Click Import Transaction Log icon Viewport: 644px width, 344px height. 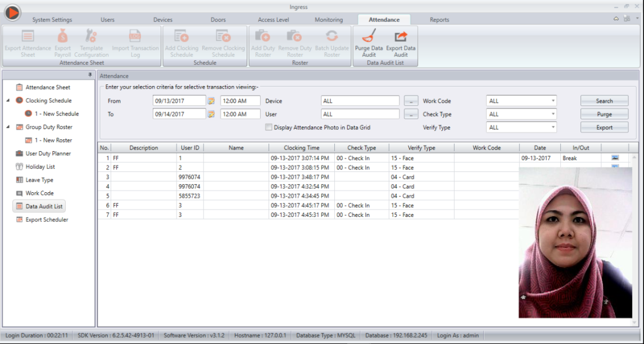click(135, 36)
